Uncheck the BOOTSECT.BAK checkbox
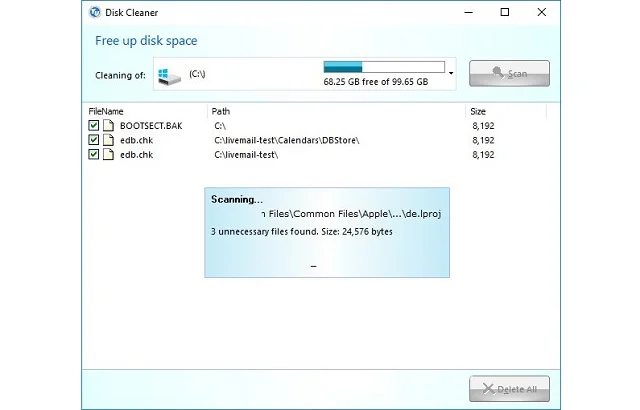640x410 pixels. coord(94,126)
